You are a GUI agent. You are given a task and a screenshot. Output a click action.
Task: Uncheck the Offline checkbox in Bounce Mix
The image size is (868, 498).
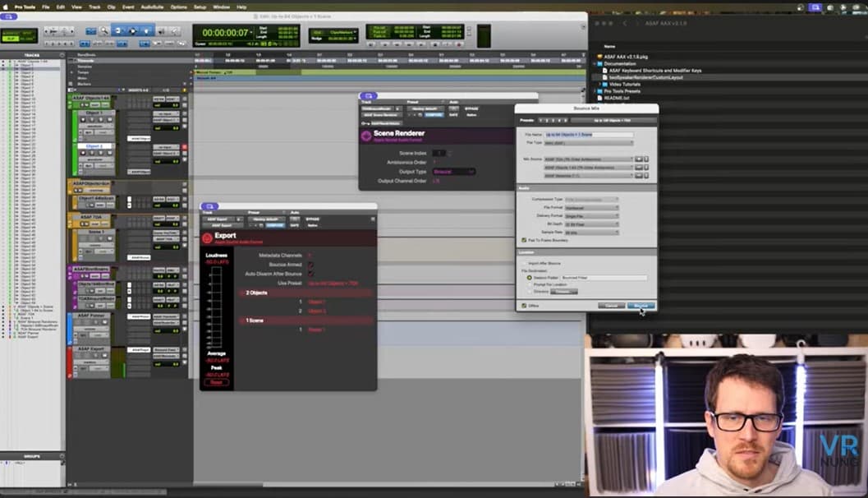click(524, 305)
